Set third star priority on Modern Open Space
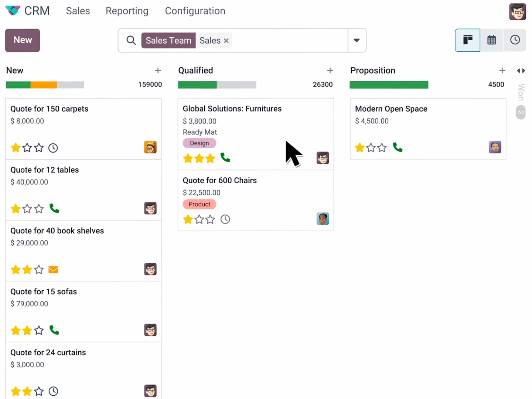Image resolution: width=532 pixels, height=399 pixels. pos(382,148)
